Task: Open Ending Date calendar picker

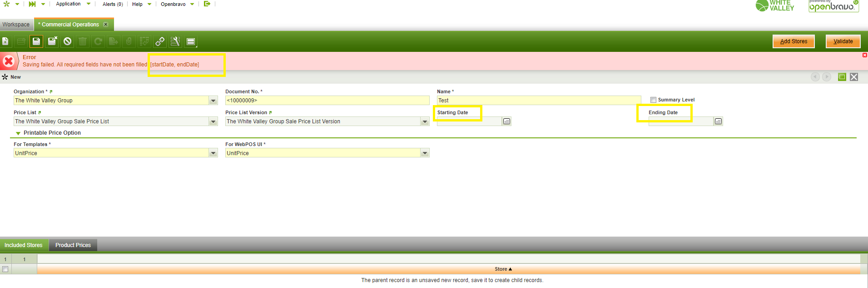Action: (718, 121)
